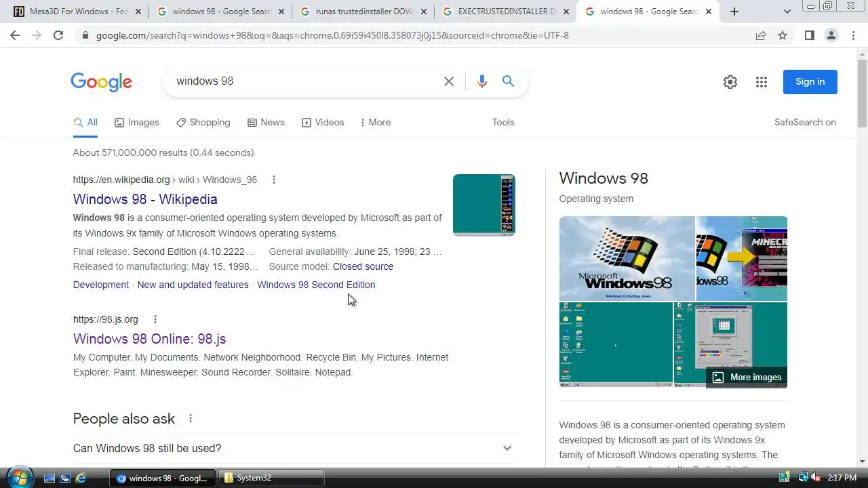Click the 2:17 PM taskbar clock
Screen dimensions: 868x488
coord(842,478)
